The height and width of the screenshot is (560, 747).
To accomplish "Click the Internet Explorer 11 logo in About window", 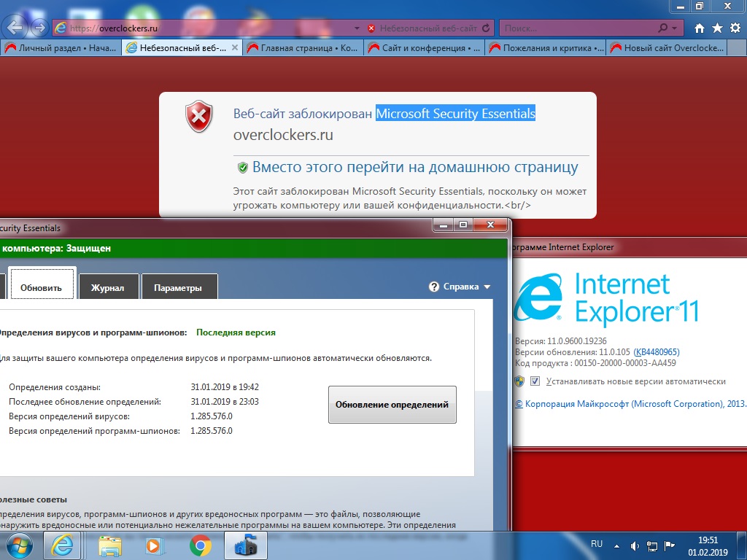I will click(x=606, y=298).
